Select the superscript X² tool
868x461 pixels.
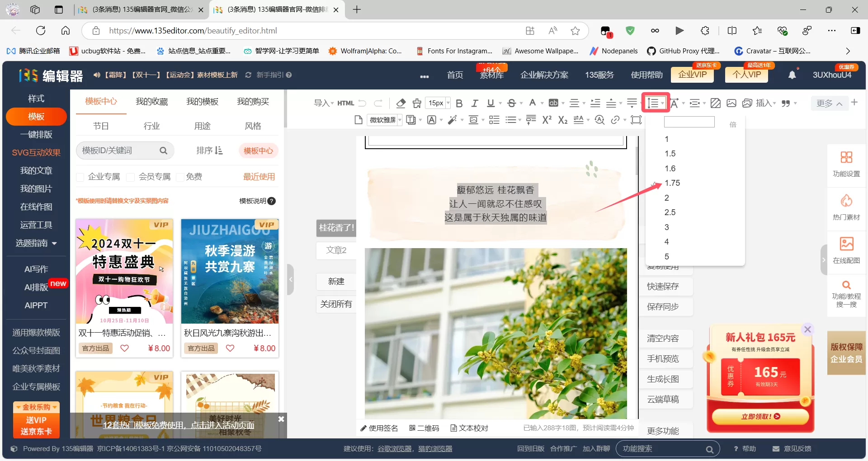(x=547, y=120)
